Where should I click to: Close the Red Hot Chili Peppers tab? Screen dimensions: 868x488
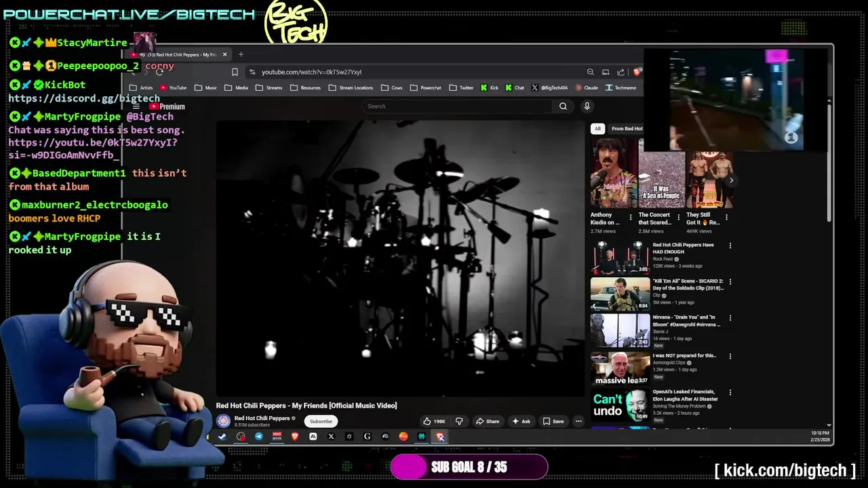[224, 54]
